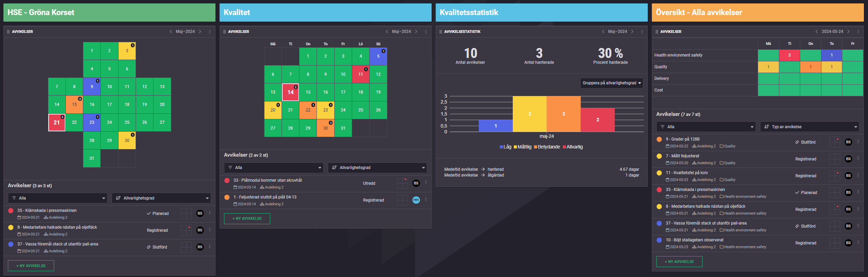Click drag handle icon of Kvalitet Avvikelser widget
Screen dimensions: 868x277
click(224, 32)
